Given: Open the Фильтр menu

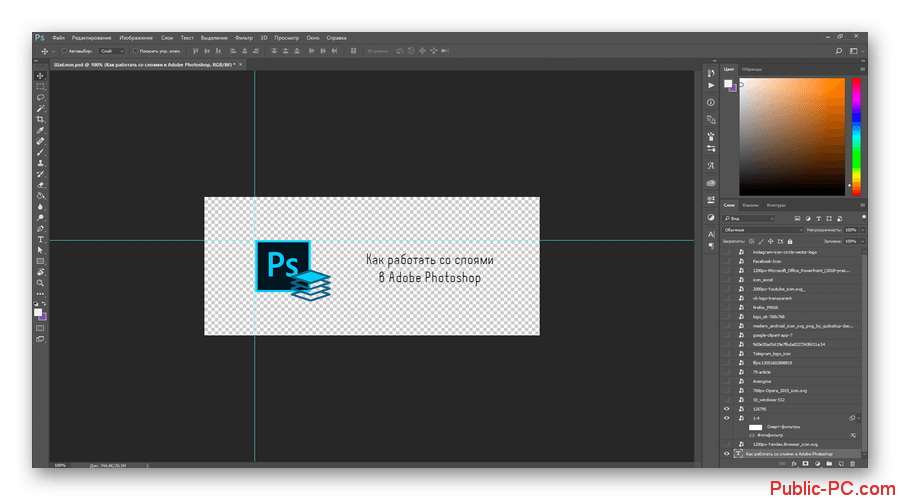Looking at the screenshot, I should (x=244, y=38).
